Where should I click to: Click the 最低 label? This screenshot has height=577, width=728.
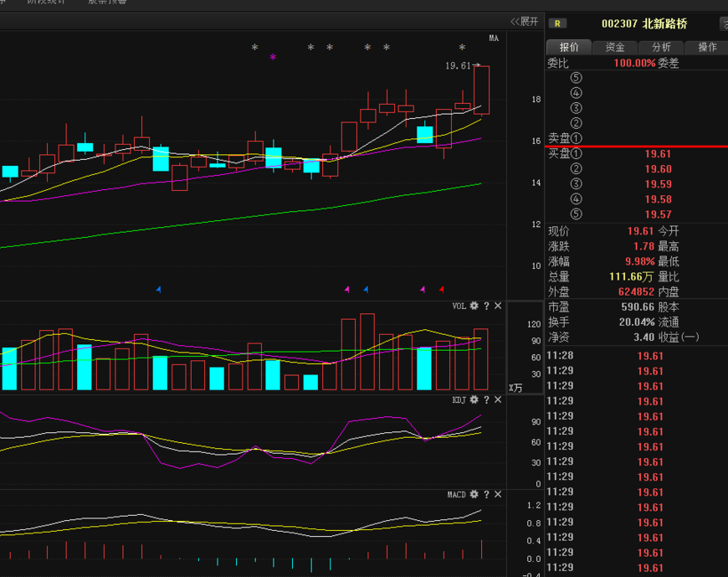point(669,261)
